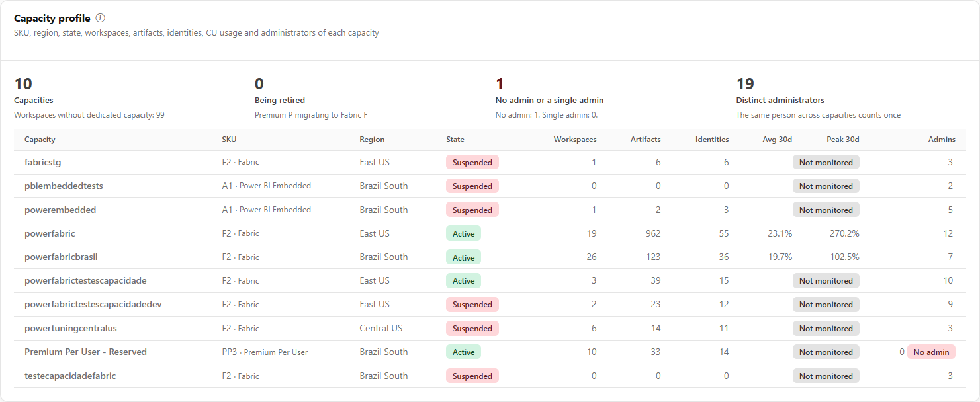980x402 pixels.
Task: Click the 962 artifacts value
Action: coord(652,233)
